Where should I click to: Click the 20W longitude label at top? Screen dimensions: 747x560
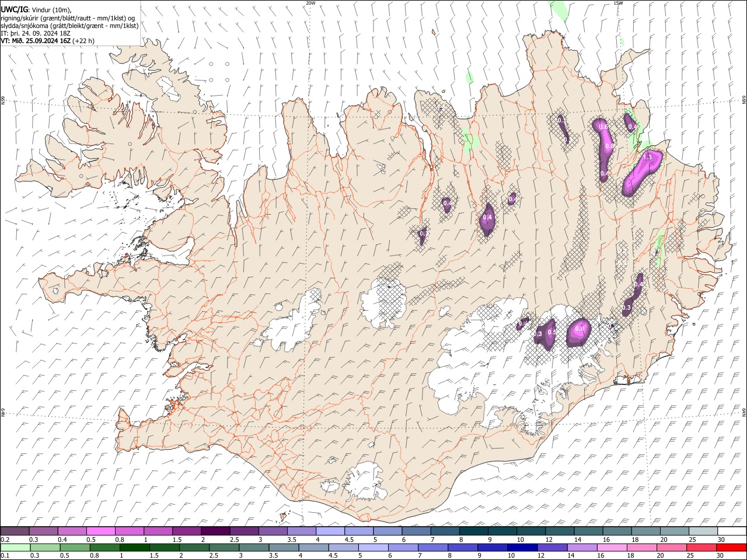coord(310,3)
